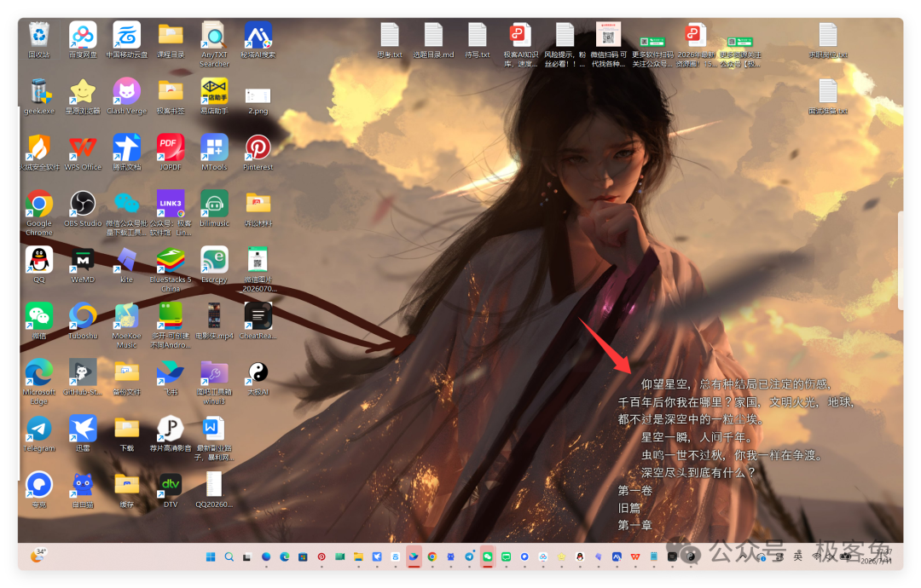Open the Escrcpy desktop shortcut

[214, 265]
